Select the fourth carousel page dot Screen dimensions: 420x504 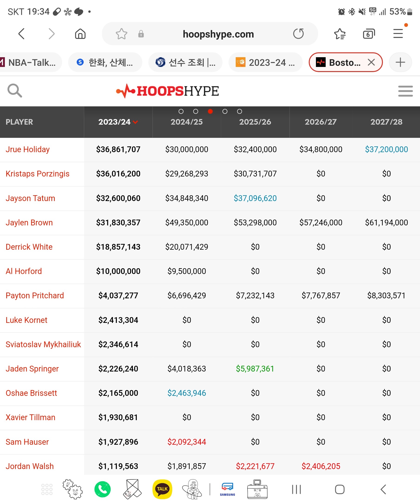(225, 111)
